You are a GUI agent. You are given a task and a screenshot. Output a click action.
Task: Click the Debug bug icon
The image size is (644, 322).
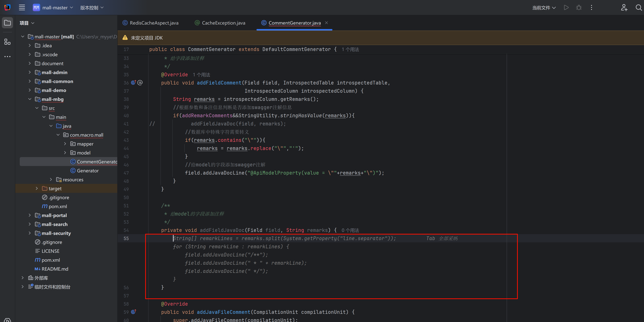pyautogui.click(x=579, y=7)
